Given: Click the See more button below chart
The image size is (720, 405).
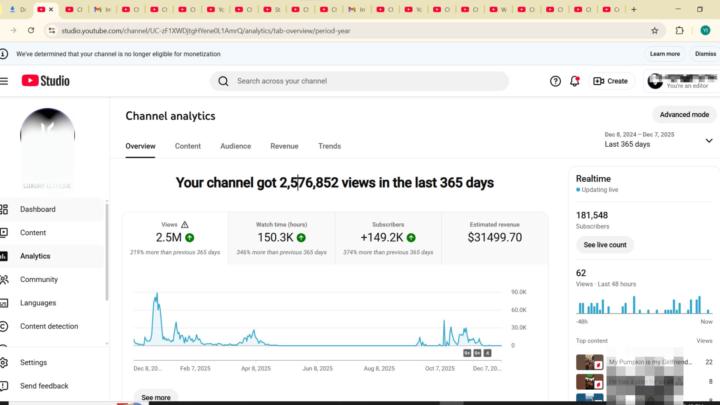Looking at the screenshot, I should (156, 398).
